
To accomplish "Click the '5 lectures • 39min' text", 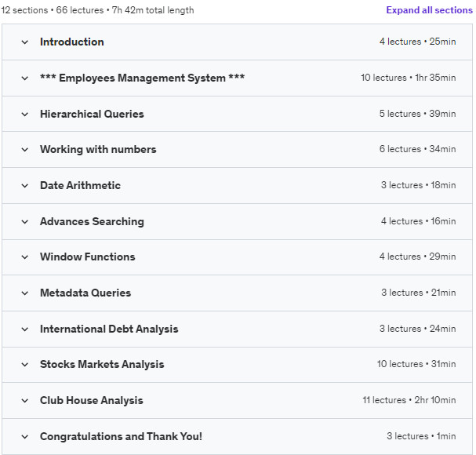I will click(x=417, y=114).
